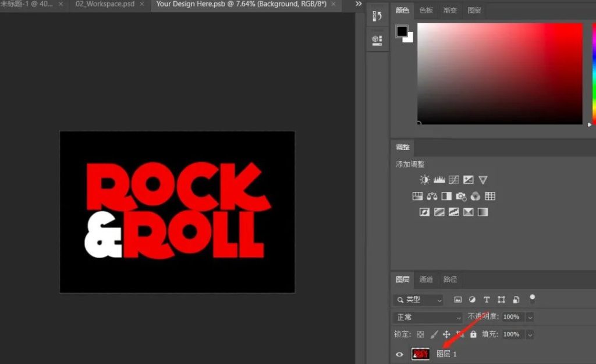Image resolution: width=596 pixels, height=364 pixels.
Task: Switch to the 02_Workspace.psd document tab
Action: (105, 4)
